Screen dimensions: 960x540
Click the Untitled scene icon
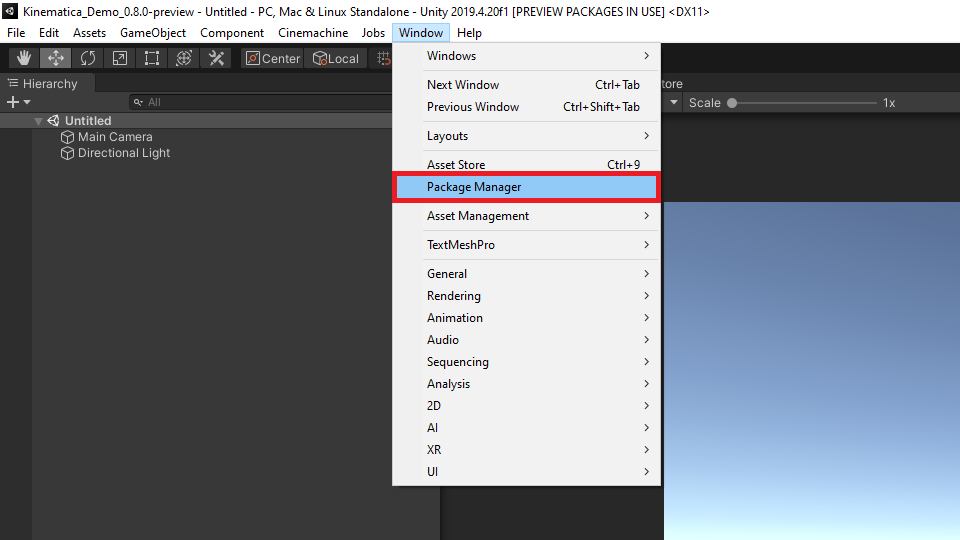pyautogui.click(x=53, y=121)
